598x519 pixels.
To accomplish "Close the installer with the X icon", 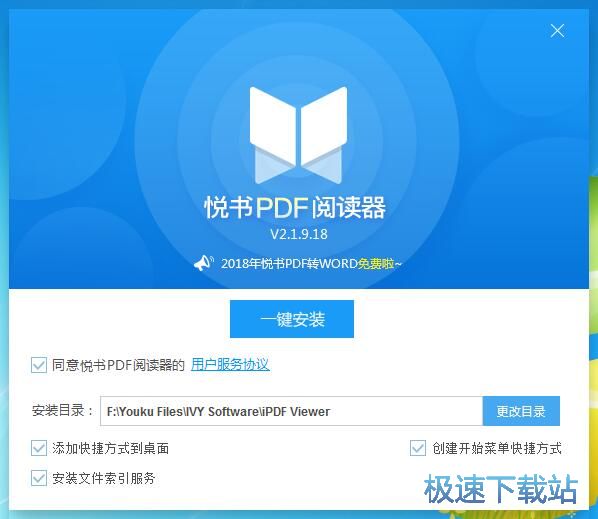I will (557, 31).
